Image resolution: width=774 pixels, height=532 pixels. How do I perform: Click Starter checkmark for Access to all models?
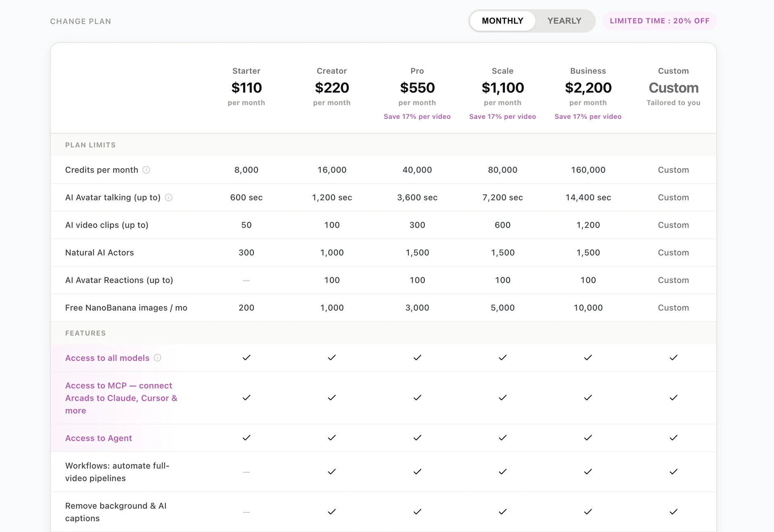point(246,357)
